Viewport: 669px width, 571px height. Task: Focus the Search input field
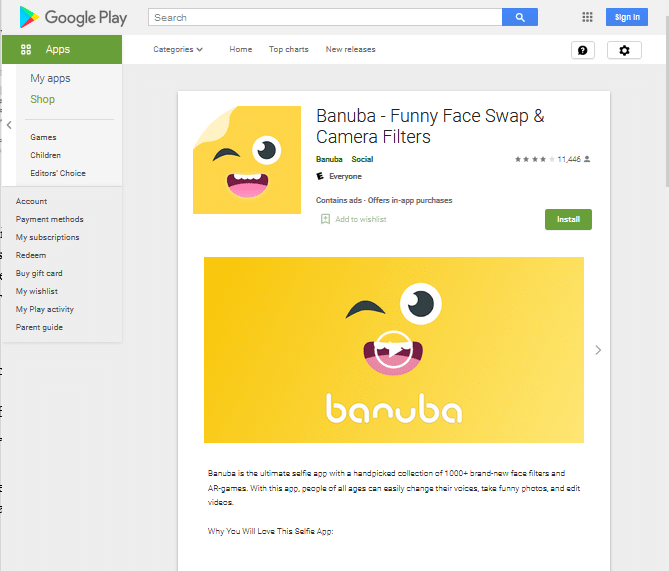[325, 17]
